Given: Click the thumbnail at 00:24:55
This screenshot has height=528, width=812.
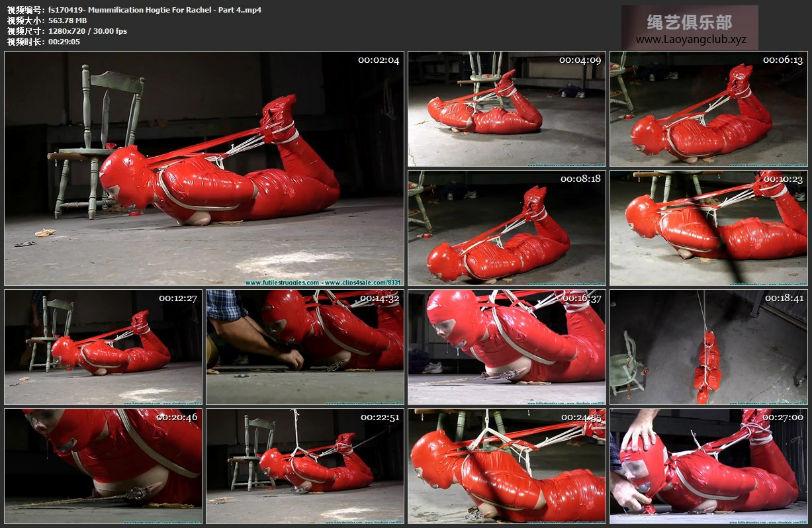Looking at the screenshot, I should tap(506, 466).
